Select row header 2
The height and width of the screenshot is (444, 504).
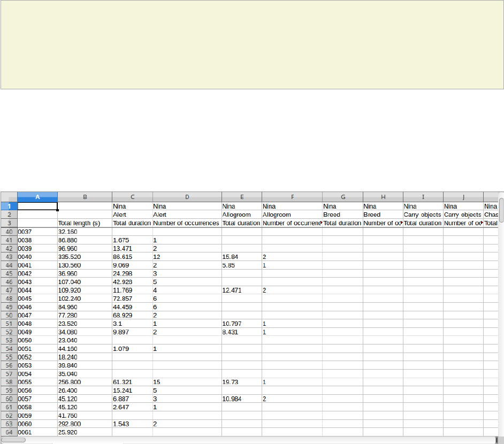click(x=9, y=215)
